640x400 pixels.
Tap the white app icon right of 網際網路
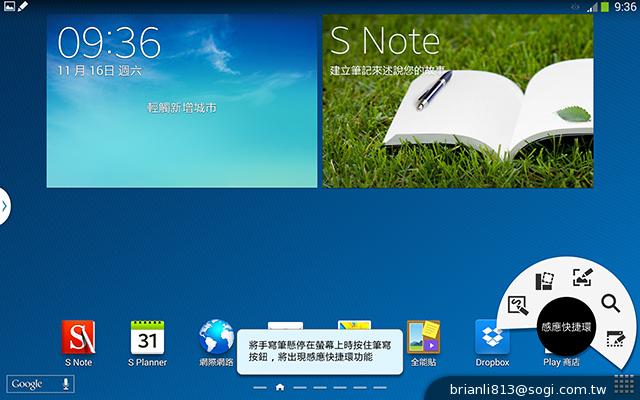click(285, 325)
